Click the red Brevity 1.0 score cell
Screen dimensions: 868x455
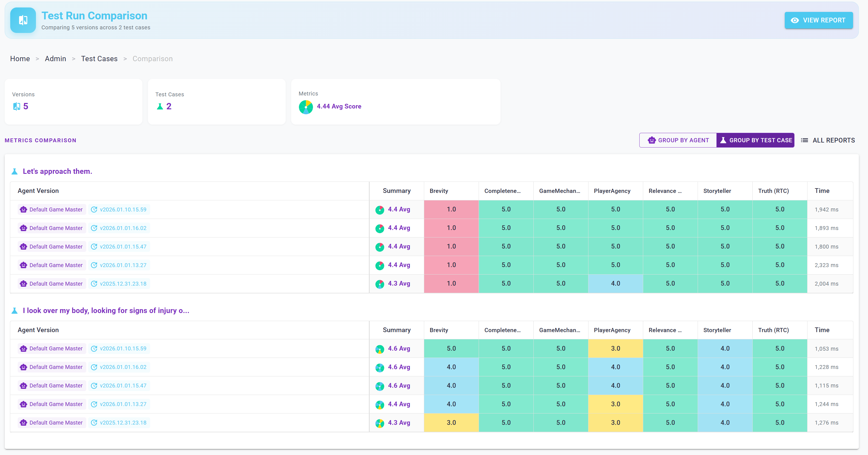451,210
